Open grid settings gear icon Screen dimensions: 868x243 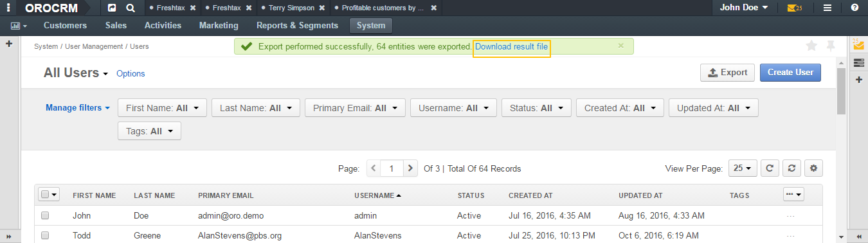click(813, 168)
